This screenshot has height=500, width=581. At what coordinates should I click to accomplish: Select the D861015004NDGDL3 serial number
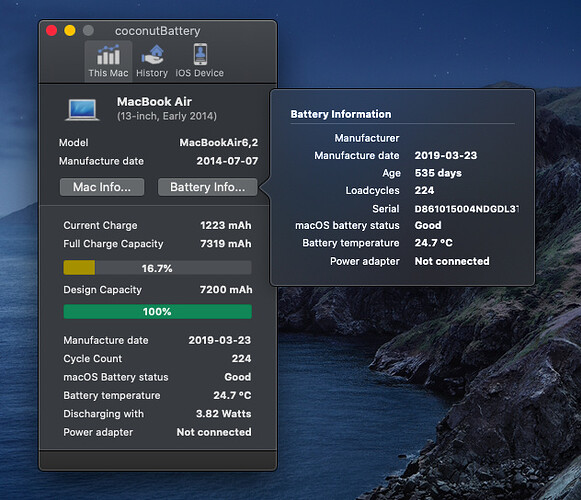(467, 209)
